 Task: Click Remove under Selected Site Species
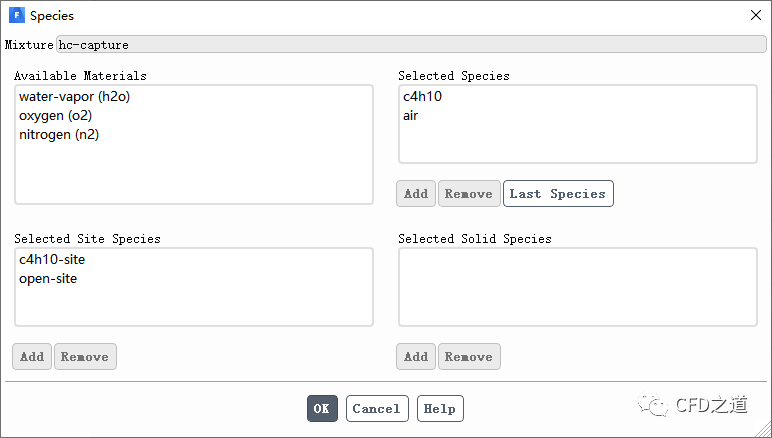(85, 357)
